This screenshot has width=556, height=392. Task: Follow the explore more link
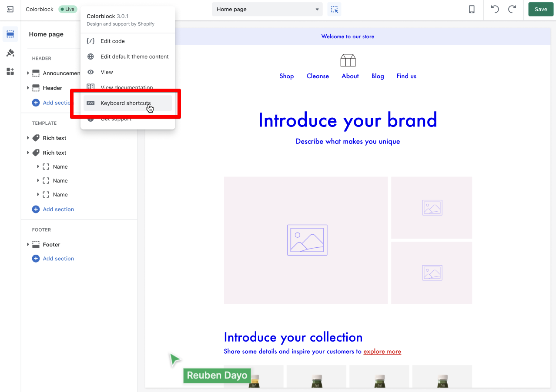[x=382, y=351]
